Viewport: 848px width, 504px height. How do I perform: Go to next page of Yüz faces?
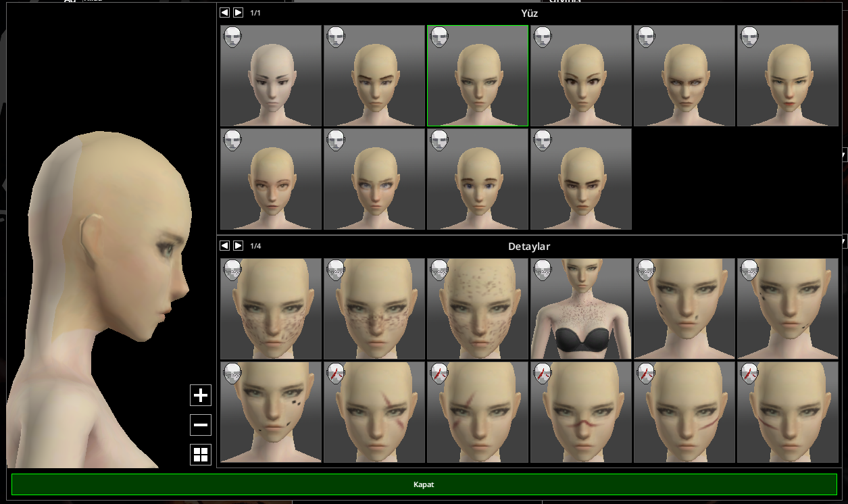click(x=238, y=13)
